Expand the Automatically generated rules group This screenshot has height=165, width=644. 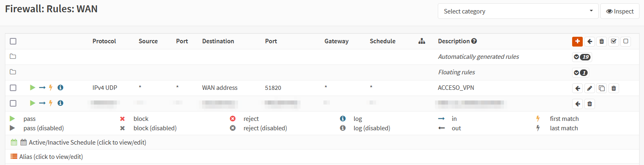(582, 57)
